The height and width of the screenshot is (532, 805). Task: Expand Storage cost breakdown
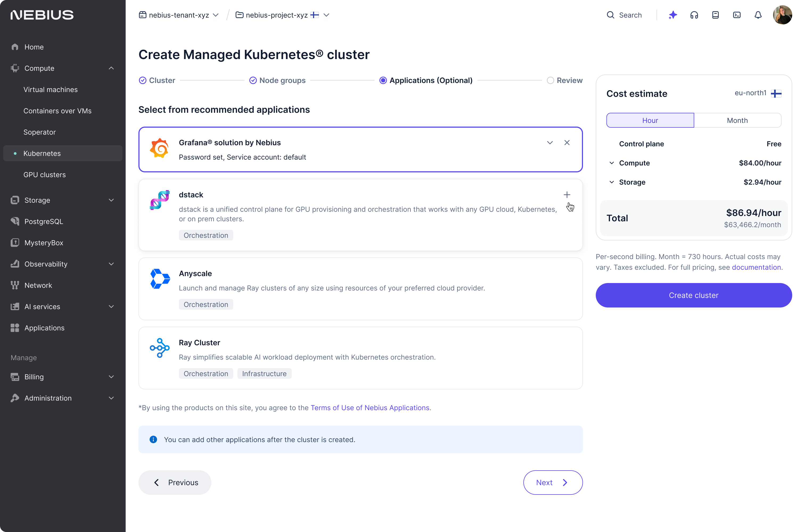click(x=611, y=182)
